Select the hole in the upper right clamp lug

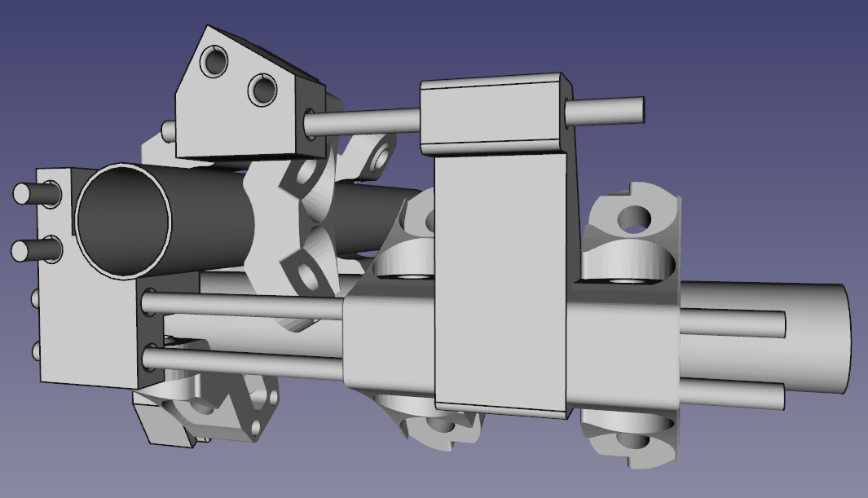click(632, 219)
